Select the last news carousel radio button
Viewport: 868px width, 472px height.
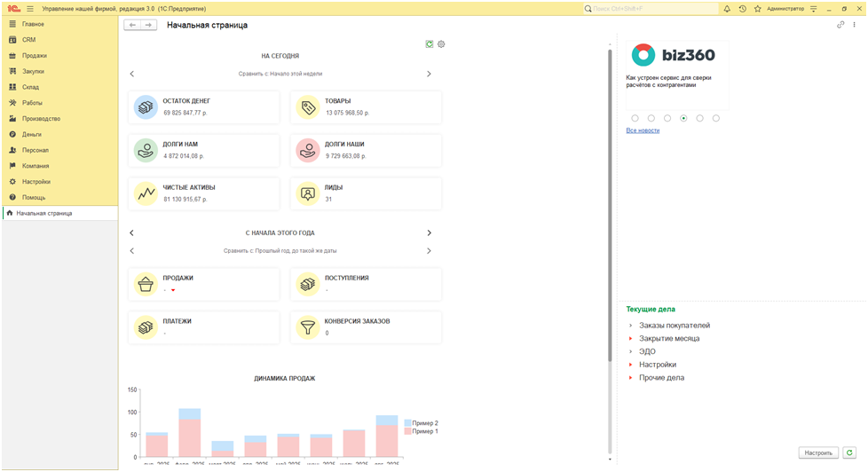tap(716, 118)
